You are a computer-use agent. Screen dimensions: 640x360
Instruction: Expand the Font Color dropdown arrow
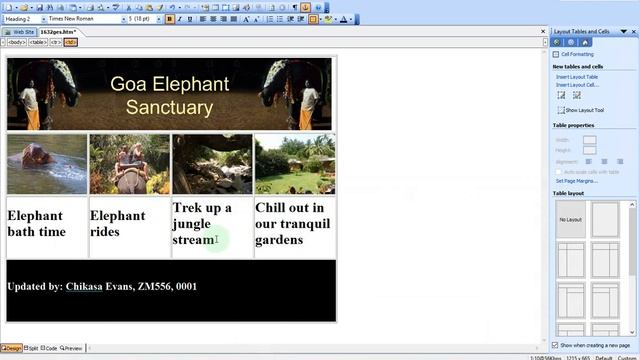point(351,19)
